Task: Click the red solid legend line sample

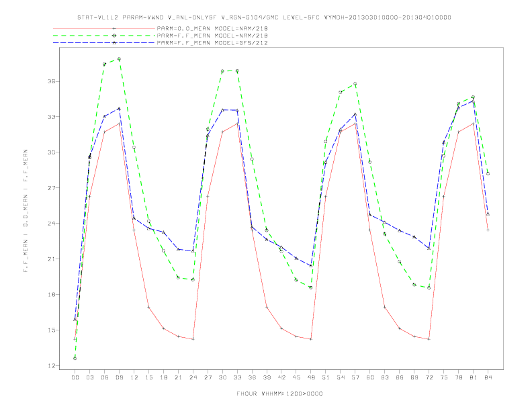Action: pos(104,28)
